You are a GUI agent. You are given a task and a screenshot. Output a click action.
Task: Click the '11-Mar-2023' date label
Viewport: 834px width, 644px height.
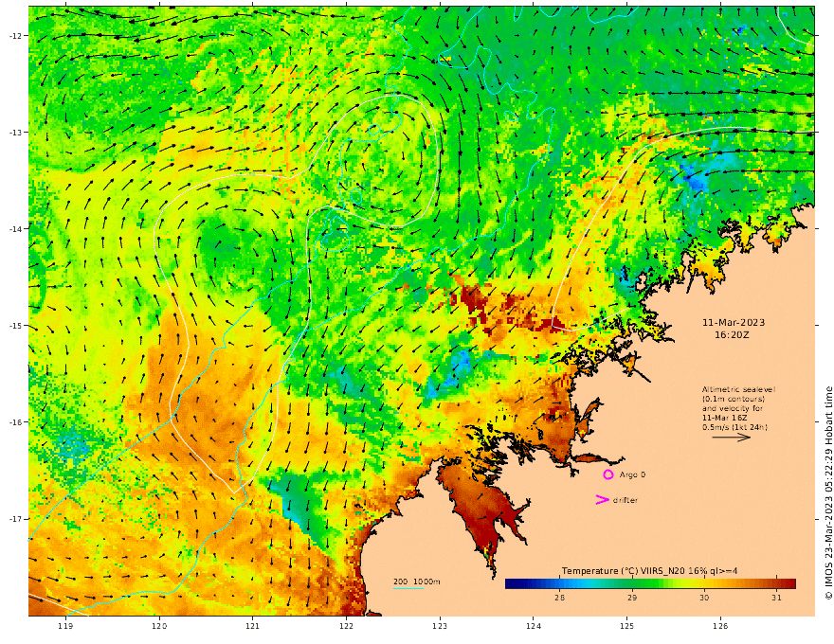(734, 323)
